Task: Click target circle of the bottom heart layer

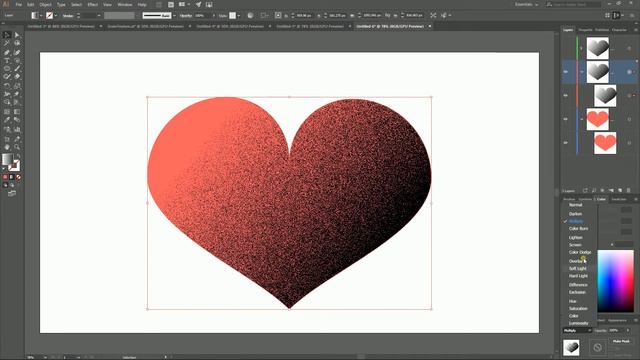Action: pos(629,143)
